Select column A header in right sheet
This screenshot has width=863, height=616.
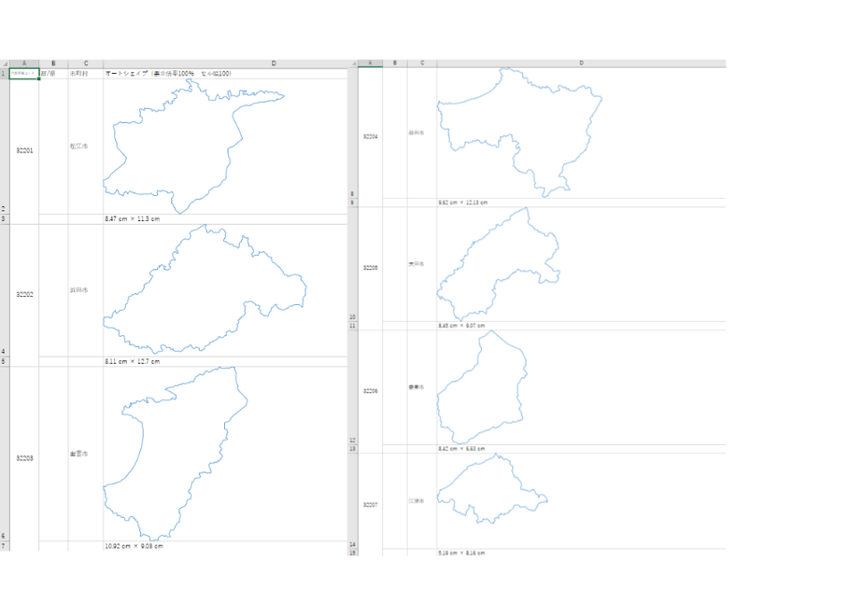point(371,63)
